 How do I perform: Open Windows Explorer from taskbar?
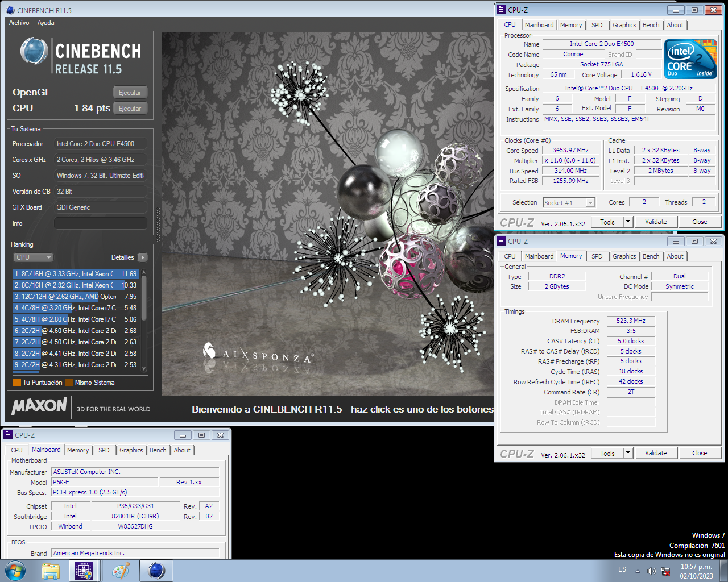(x=50, y=571)
